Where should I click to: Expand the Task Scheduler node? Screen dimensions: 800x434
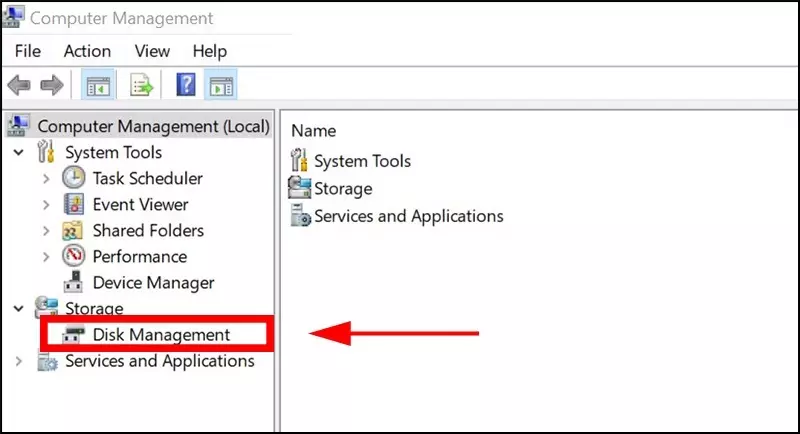click(x=46, y=178)
